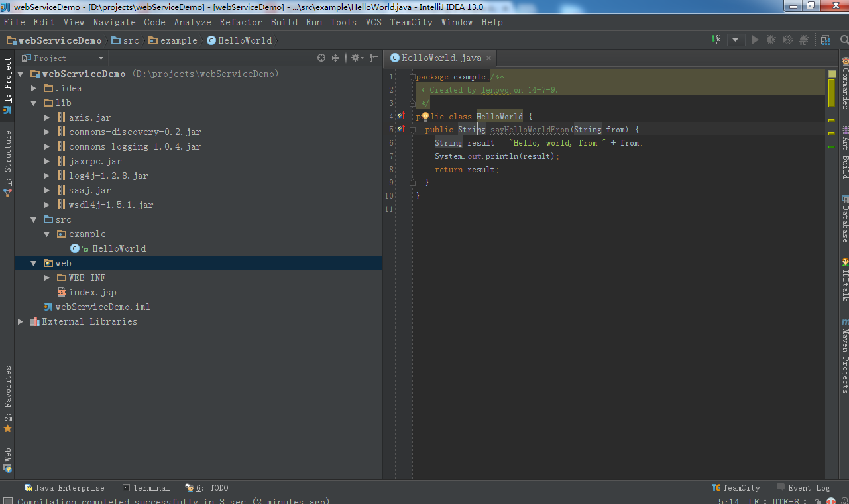
Task: Click the fold end marker on line 9
Action: 412,183
